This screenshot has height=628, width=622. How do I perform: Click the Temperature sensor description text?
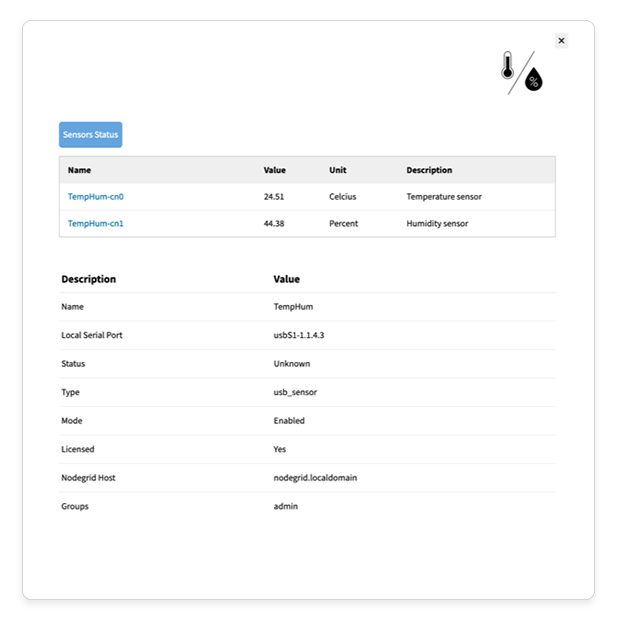tap(444, 197)
